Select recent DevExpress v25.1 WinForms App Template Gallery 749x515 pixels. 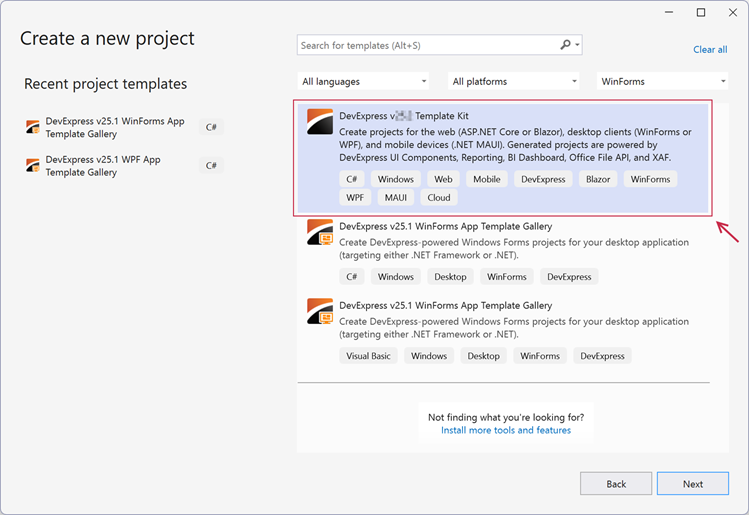point(115,128)
